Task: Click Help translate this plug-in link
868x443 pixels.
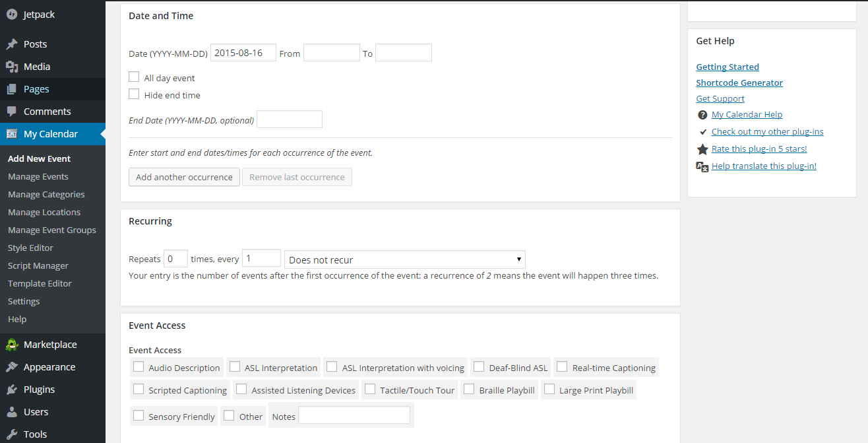Action: (764, 166)
